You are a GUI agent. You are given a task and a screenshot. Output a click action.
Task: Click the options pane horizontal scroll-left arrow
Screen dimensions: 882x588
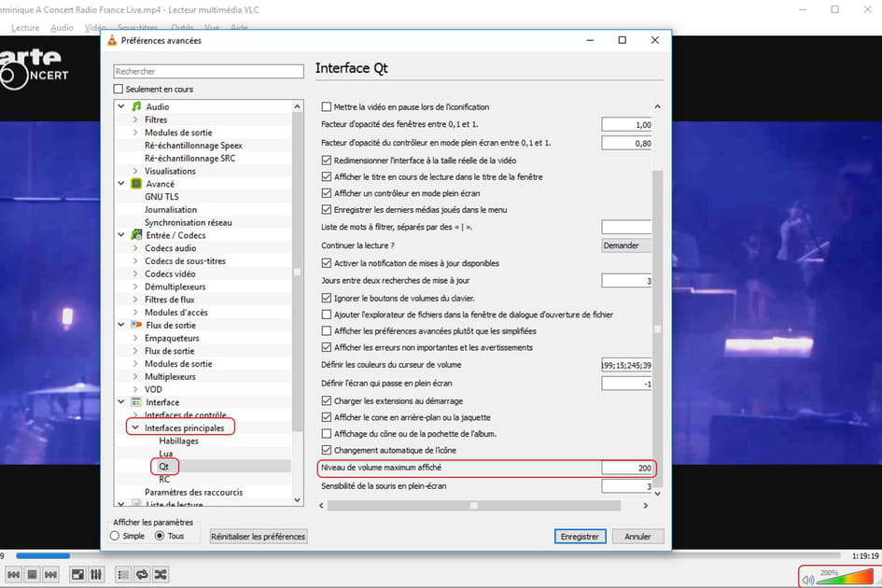point(321,505)
